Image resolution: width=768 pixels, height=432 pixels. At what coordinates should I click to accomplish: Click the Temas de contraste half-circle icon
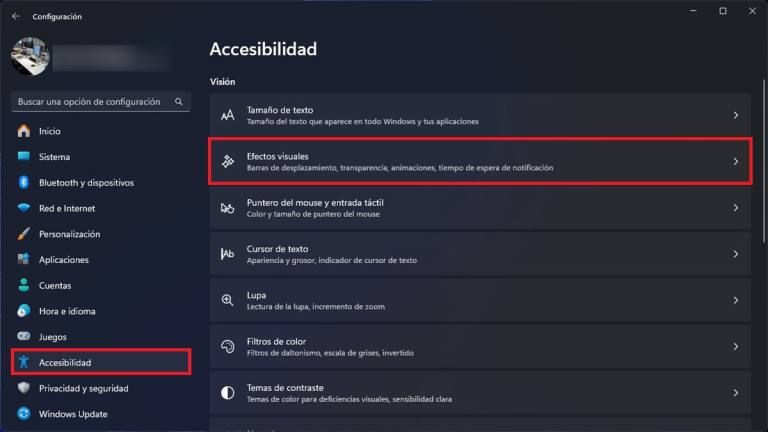click(227, 393)
